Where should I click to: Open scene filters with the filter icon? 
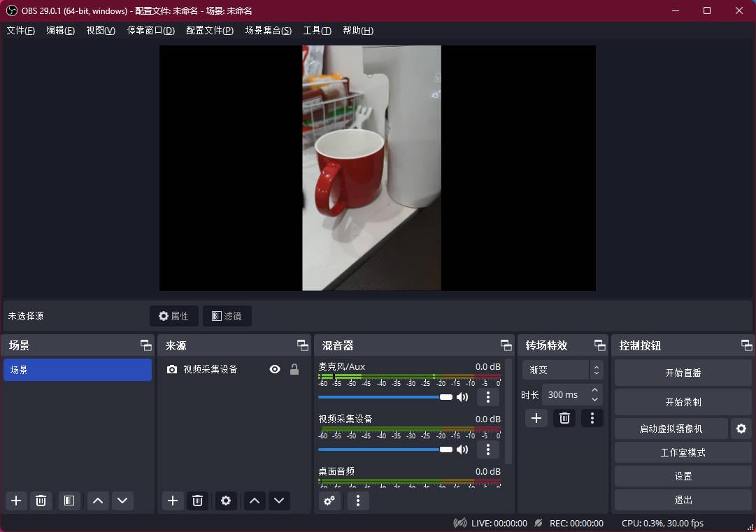click(69, 501)
